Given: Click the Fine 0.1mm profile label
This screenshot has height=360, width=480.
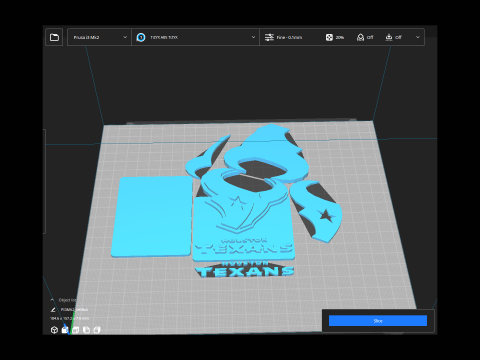Looking at the screenshot, I should pyautogui.click(x=289, y=37).
